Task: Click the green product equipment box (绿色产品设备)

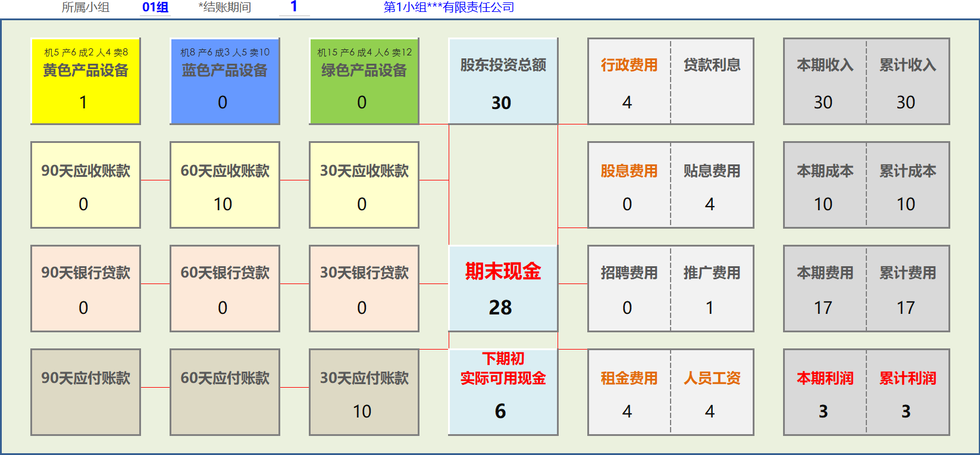Action: (x=364, y=82)
